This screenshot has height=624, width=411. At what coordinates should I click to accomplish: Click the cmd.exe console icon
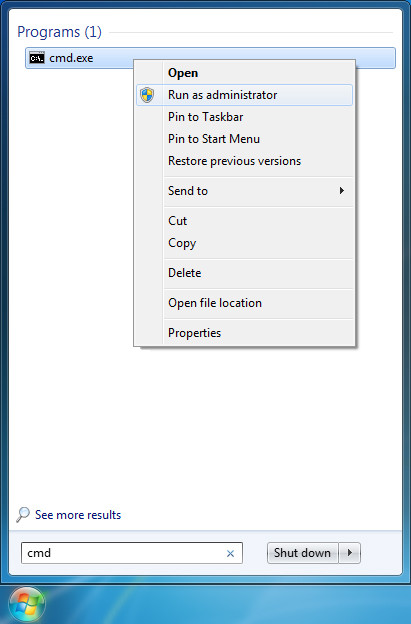pyautogui.click(x=37, y=58)
